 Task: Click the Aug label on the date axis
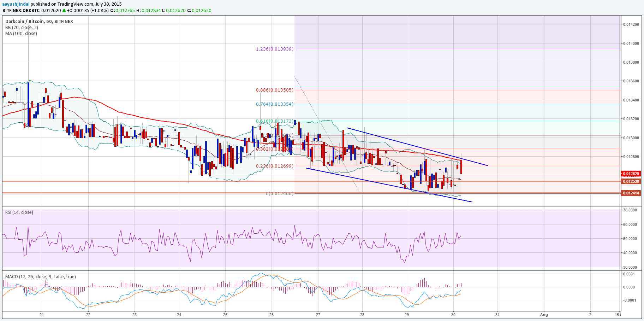[x=544, y=314]
